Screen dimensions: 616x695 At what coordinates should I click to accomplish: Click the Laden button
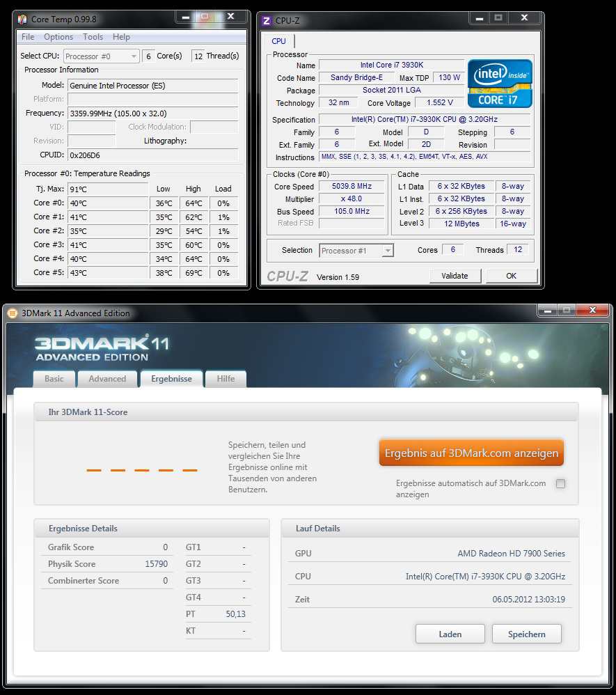(450, 634)
